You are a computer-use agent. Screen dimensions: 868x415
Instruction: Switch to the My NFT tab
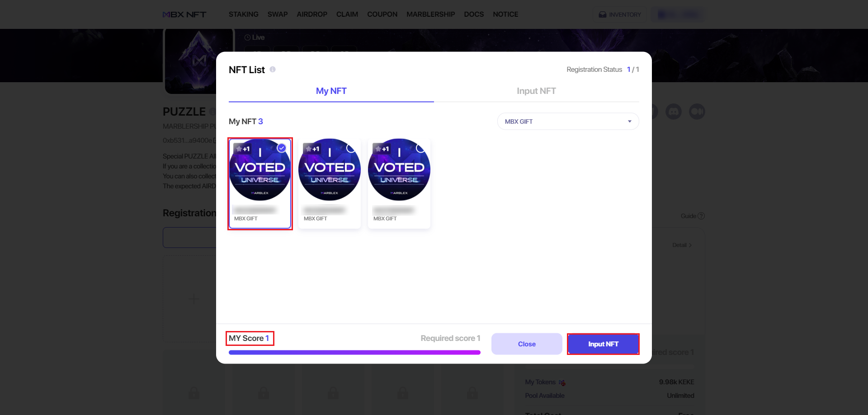coord(331,91)
